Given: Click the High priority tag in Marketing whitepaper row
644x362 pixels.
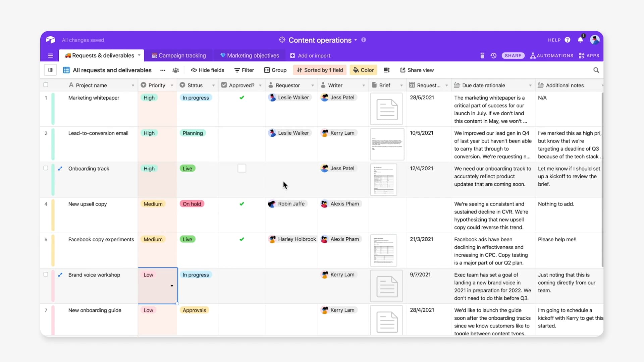Looking at the screenshot, I should click(x=149, y=98).
